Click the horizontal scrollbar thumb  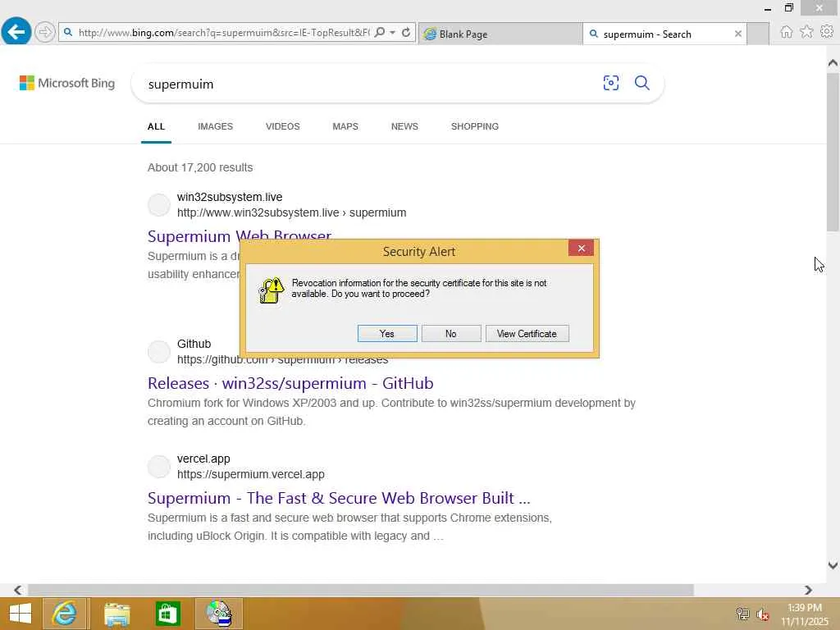tap(361, 590)
